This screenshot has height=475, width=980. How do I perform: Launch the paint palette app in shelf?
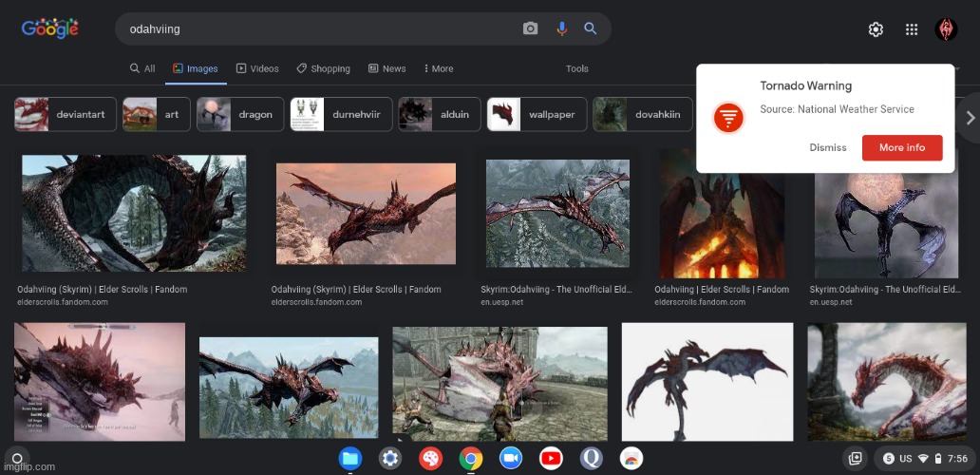pos(430,460)
